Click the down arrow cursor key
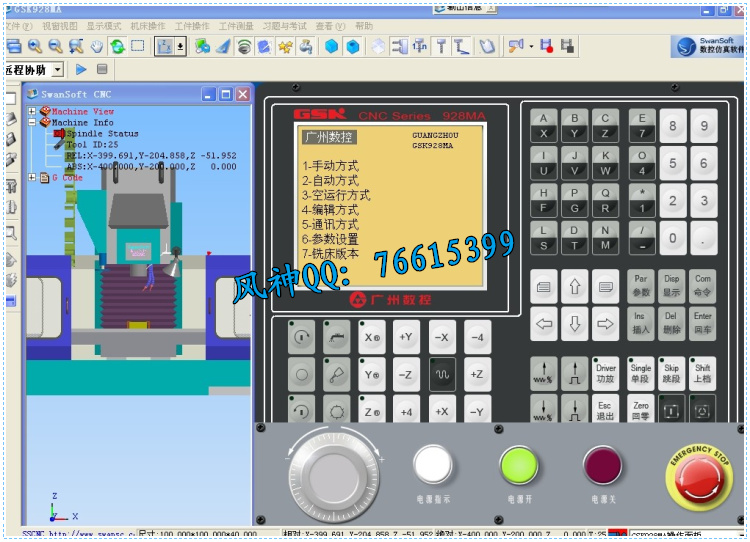This screenshot has height=542, width=750. pos(574,324)
